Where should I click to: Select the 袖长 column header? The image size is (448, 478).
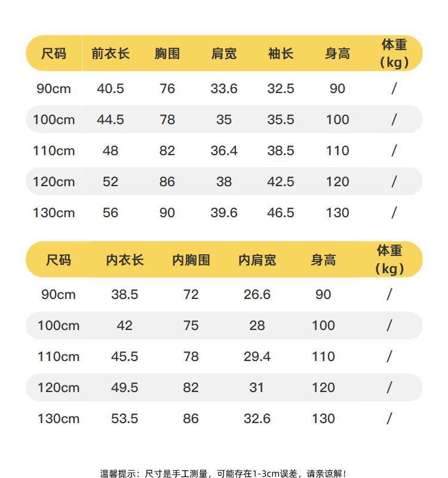[281, 54]
